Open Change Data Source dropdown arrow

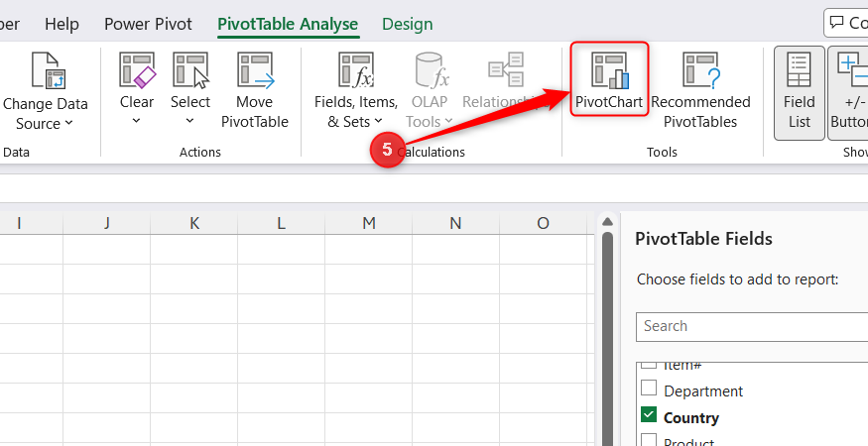click(x=68, y=123)
